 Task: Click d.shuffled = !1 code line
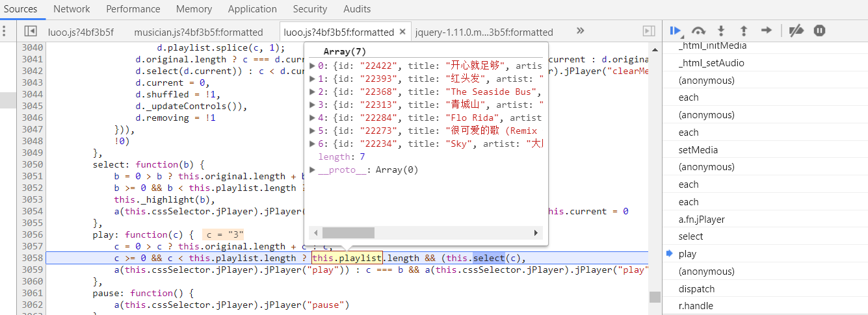tap(174, 94)
